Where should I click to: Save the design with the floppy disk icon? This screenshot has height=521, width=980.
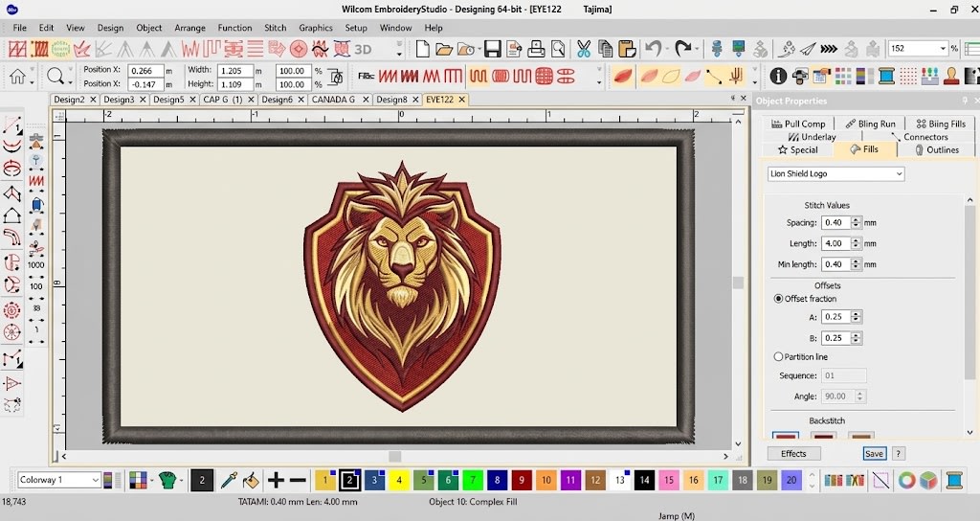coord(493,48)
